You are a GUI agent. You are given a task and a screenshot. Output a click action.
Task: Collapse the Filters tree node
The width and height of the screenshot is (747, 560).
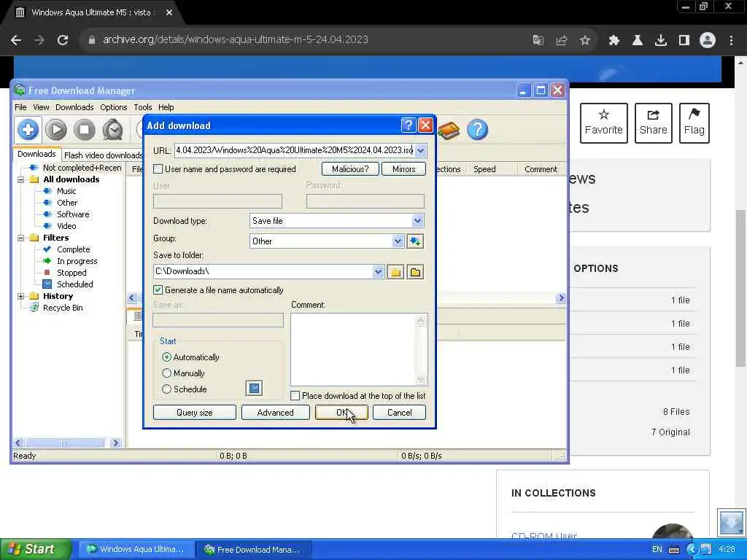tap(20, 238)
